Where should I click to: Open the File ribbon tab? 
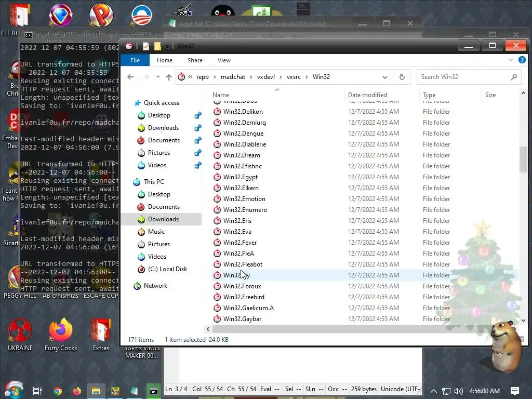coord(135,60)
